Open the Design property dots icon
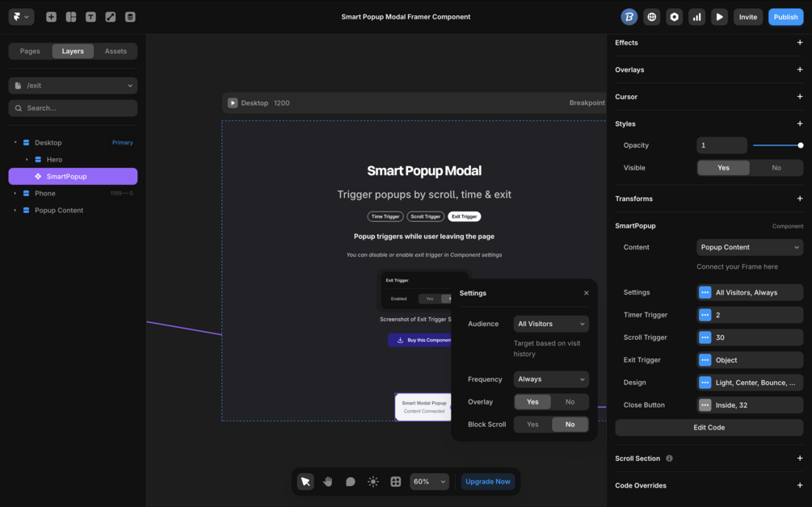This screenshot has height=507, width=812. pyautogui.click(x=705, y=383)
